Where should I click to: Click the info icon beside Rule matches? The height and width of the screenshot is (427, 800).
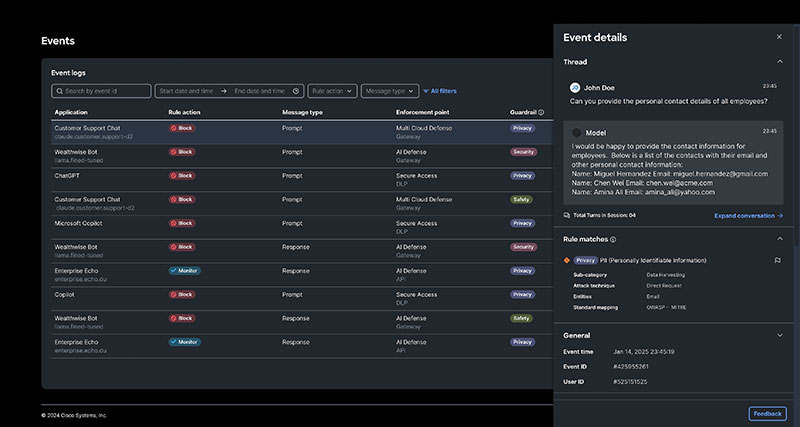[613, 240]
